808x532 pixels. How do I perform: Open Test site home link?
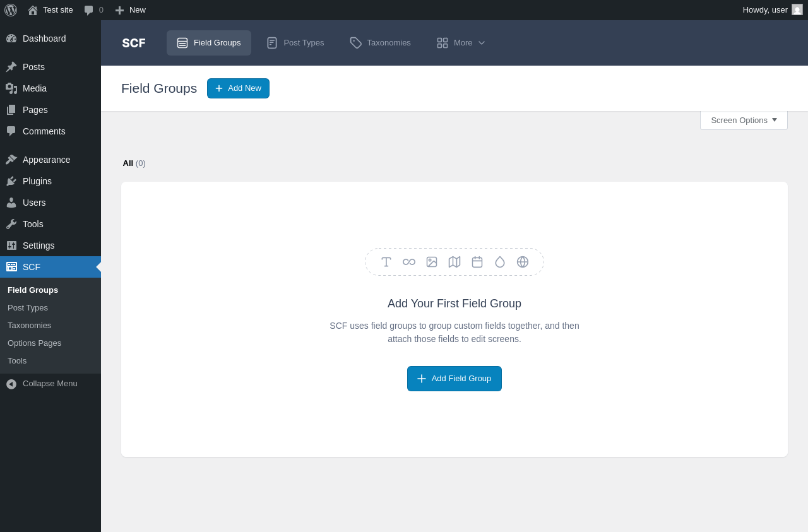(x=50, y=10)
